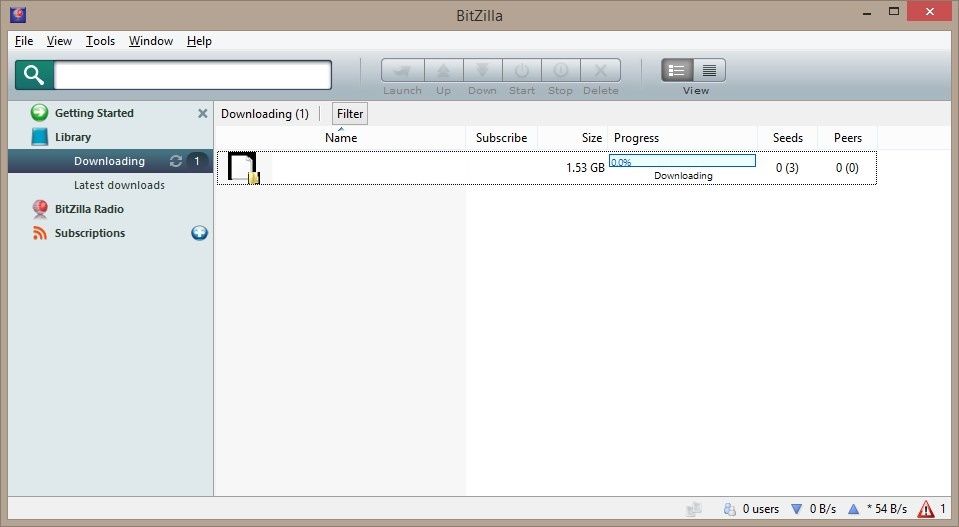Click the 54 B/s upload speed
The width and height of the screenshot is (959, 527).
[887, 509]
